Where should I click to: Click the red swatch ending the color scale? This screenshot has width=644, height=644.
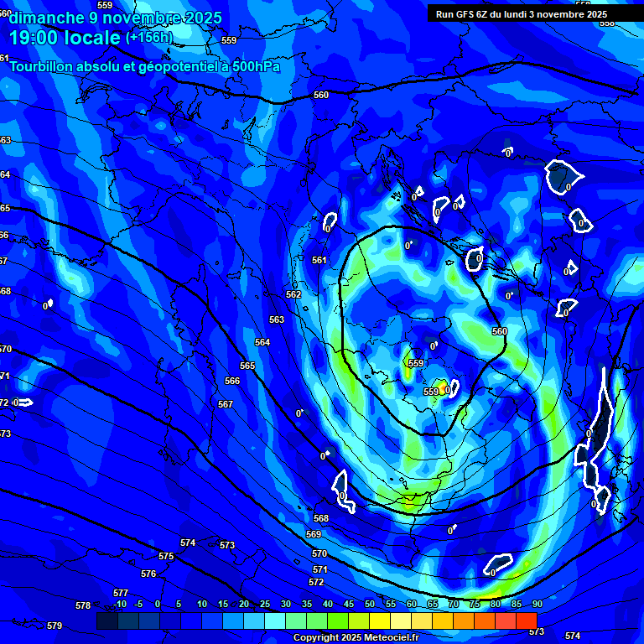tap(526, 621)
